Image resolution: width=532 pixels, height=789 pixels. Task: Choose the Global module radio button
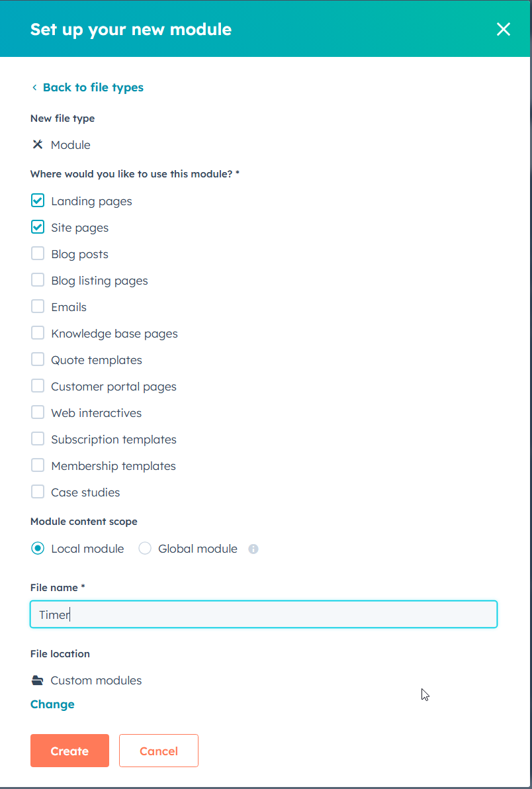coord(145,549)
